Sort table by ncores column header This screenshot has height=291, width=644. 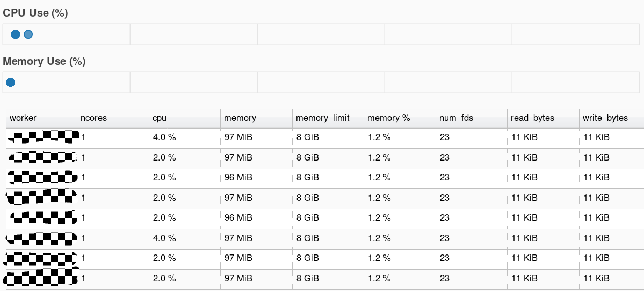[93, 118]
